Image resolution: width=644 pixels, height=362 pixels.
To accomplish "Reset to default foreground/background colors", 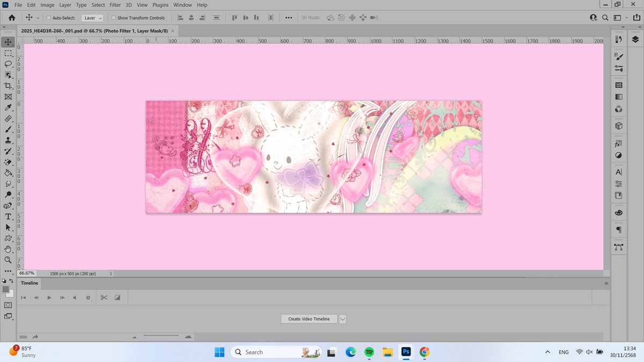I will pos(4,280).
